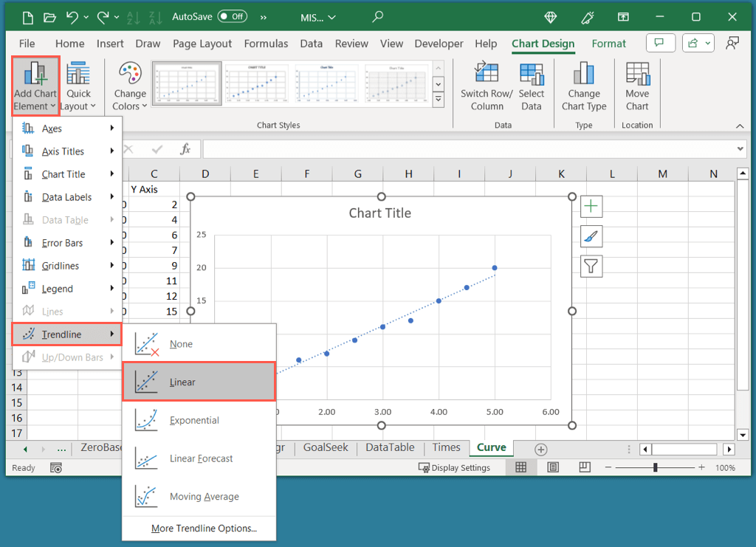Open the DataTable sheet tab

[x=390, y=448]
